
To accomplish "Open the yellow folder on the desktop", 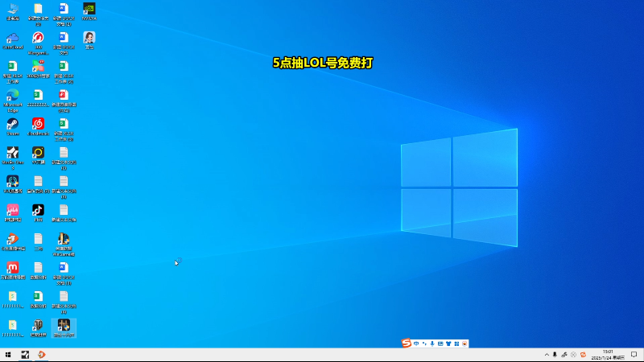I will 38,14.
